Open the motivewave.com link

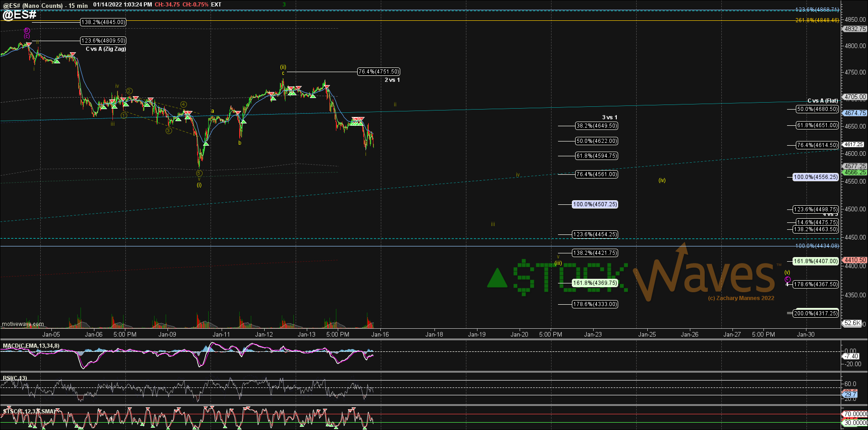(x=23, y=324)
